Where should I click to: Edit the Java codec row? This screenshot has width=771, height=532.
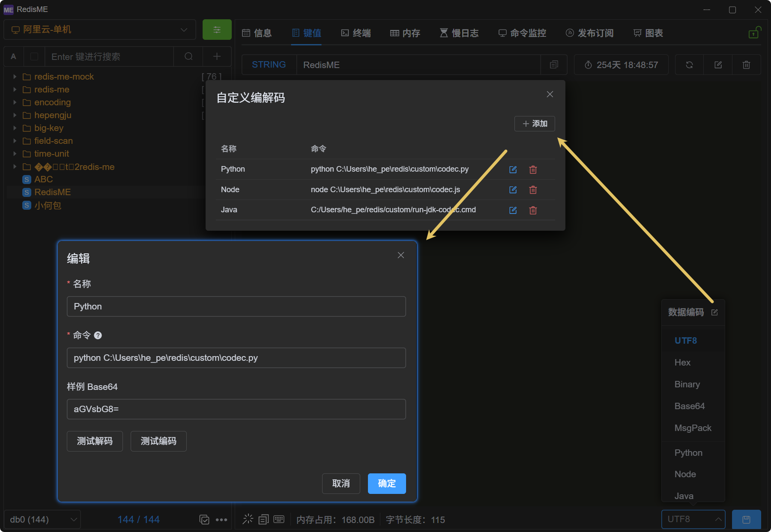point(513,210)
